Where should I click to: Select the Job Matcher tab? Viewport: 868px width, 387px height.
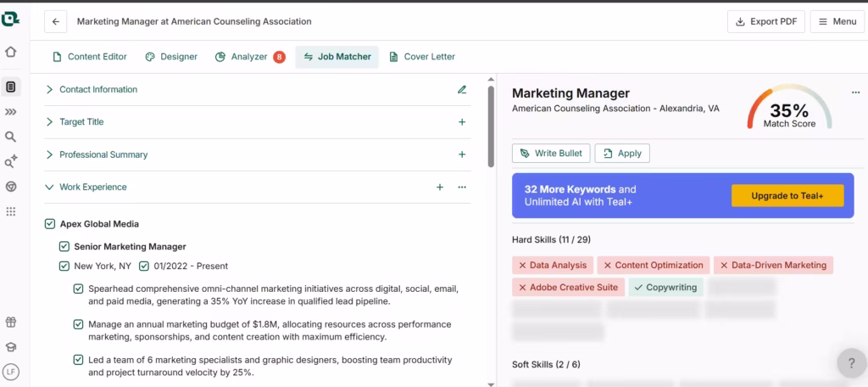point(337,57)
